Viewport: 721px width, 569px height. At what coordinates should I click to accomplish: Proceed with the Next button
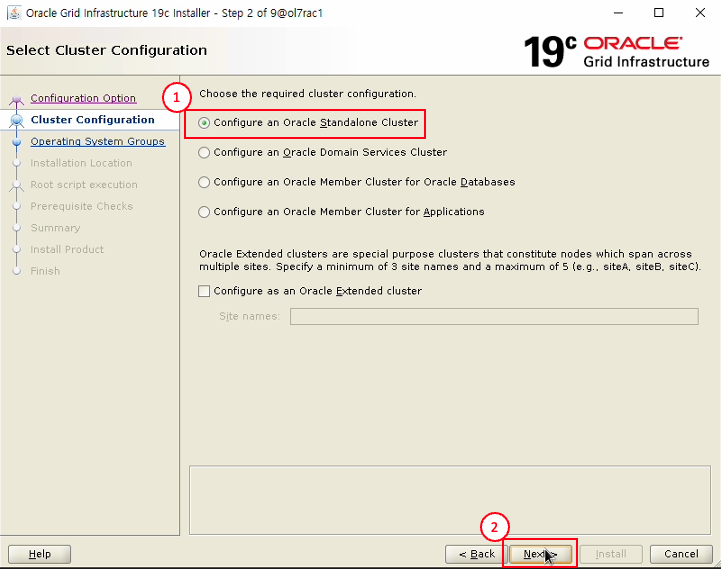[540, 554]
